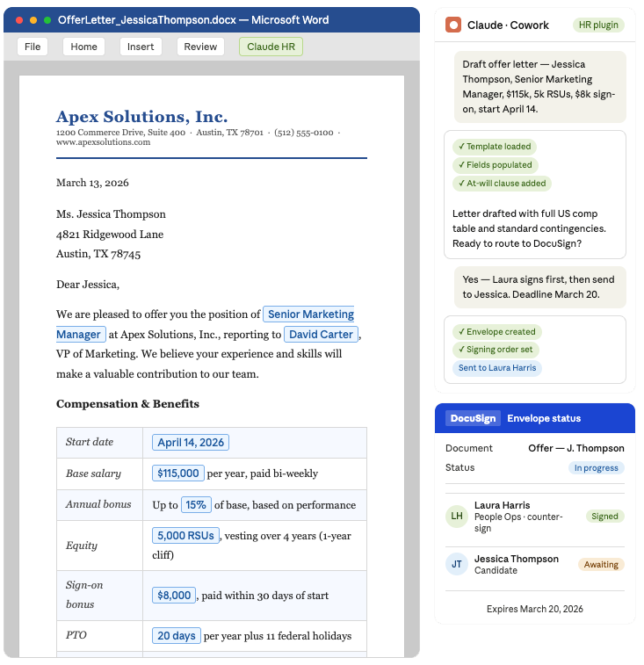Click the Offer — J. Thompson document name

(575, 448)
